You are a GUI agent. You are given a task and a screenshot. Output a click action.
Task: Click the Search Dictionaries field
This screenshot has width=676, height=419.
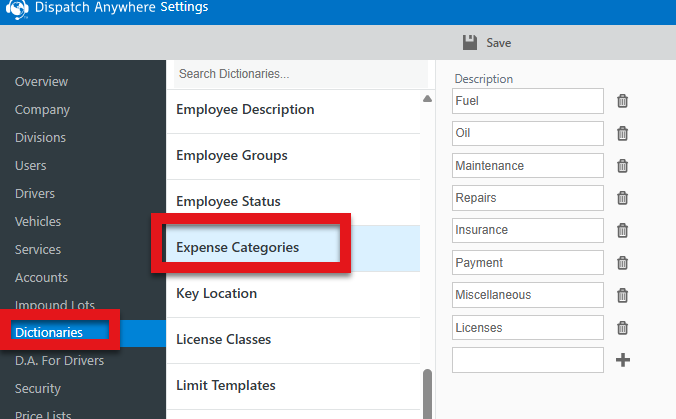(301, 74)
